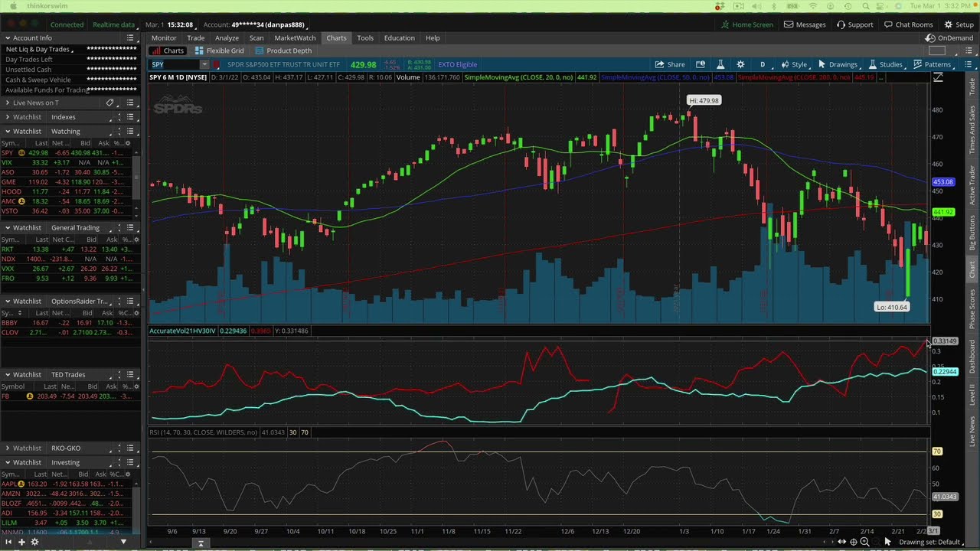The width and height of the screenshot is (980, 551).
Task: Open the Live News side tab
Action: pyautogui.click(x=972, y=432)
